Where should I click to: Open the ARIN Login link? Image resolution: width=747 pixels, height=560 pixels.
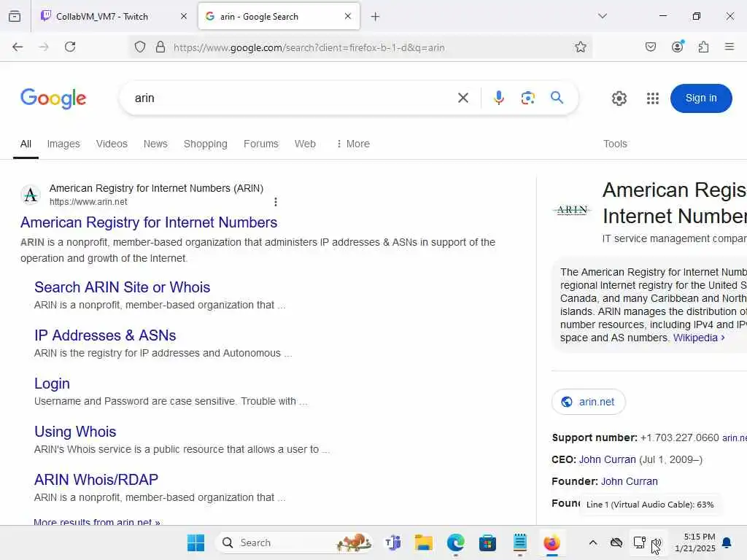click(52, 384)
